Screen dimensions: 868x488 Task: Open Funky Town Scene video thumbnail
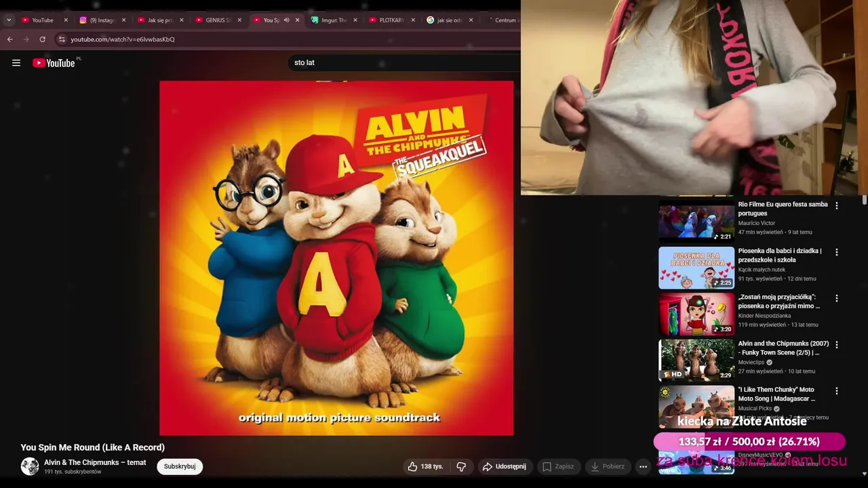696,360
